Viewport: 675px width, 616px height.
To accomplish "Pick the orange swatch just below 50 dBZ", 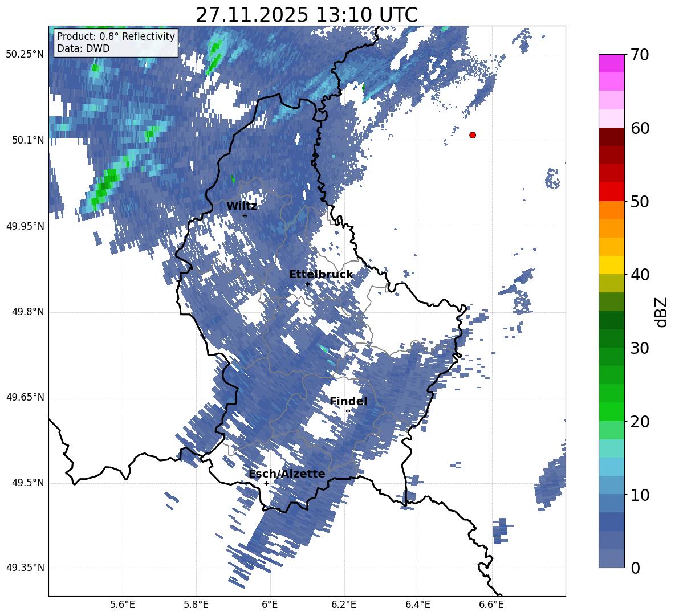I will point(611,210).
